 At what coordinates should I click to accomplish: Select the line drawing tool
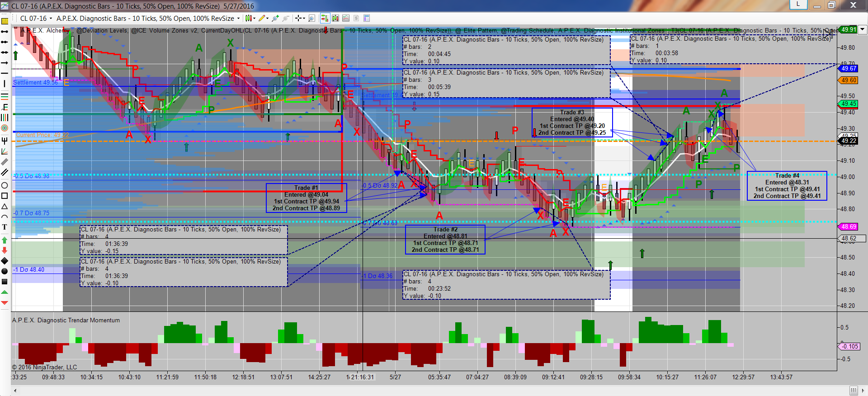pyautogui.click(x=5, y=32)
